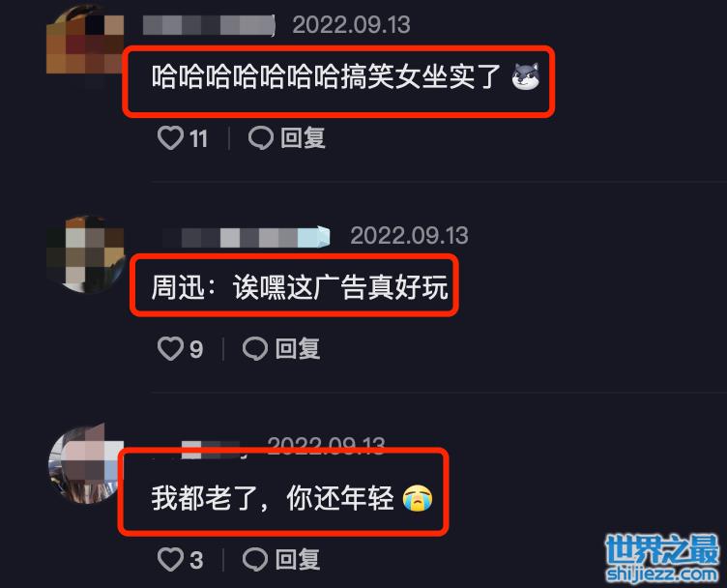Click 回复 text under third comment

pyautogui.click(x=297, y=559)
